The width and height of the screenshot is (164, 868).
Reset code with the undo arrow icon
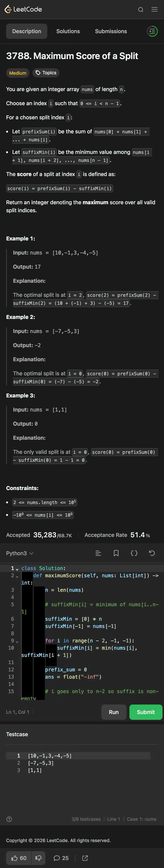click(x=152, y=553)
